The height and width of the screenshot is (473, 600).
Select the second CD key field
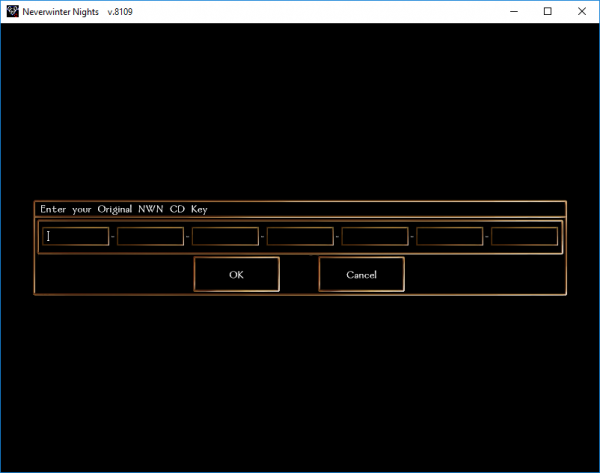(150, 236)
